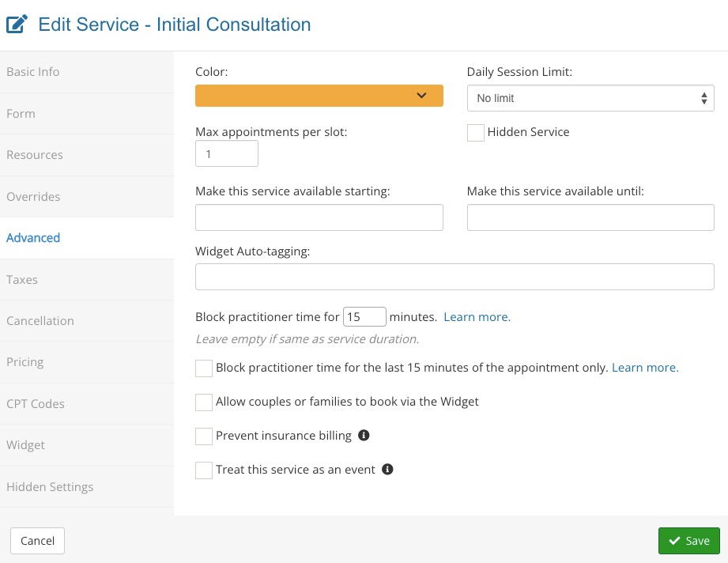Select the CPT Codes tab
728x563 pixels.
coord(36,404)
